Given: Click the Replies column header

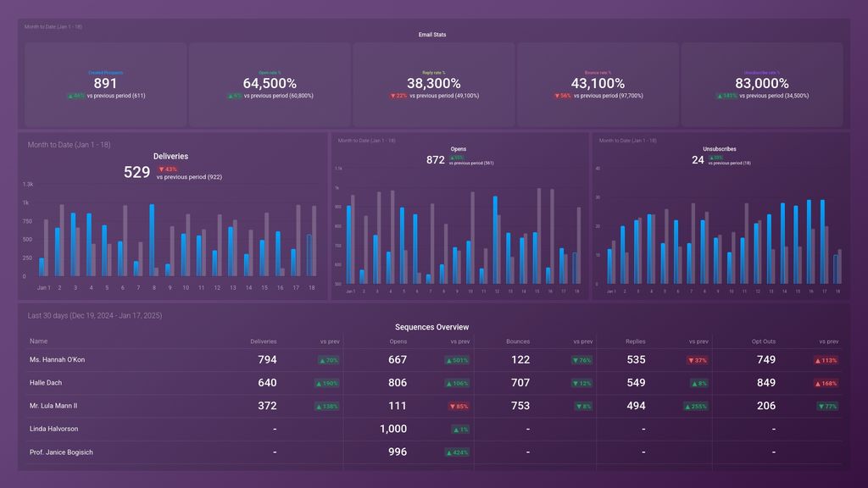Looking at the screenshot, I should (636, 341).
